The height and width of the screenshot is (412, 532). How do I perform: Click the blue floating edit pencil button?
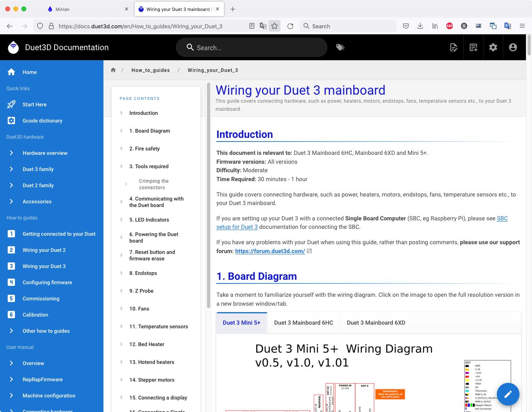[x=508, y=394]
